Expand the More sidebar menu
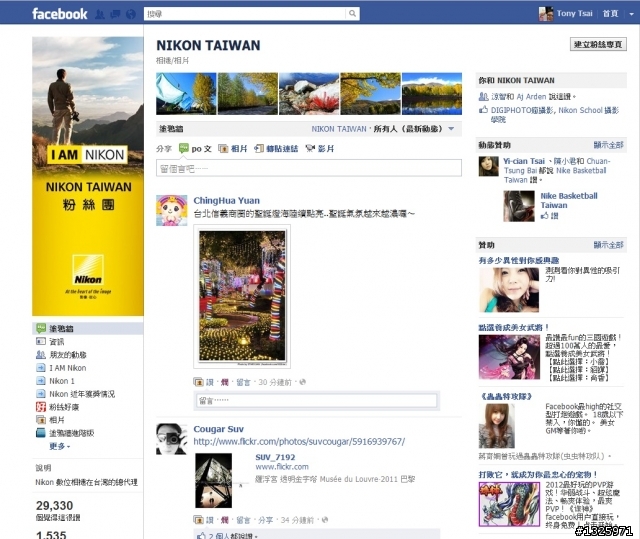 click(60, 446)
